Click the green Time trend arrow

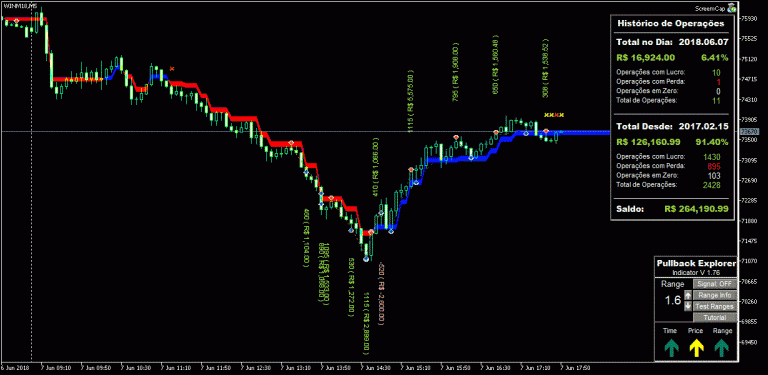[x=671, y=348]
